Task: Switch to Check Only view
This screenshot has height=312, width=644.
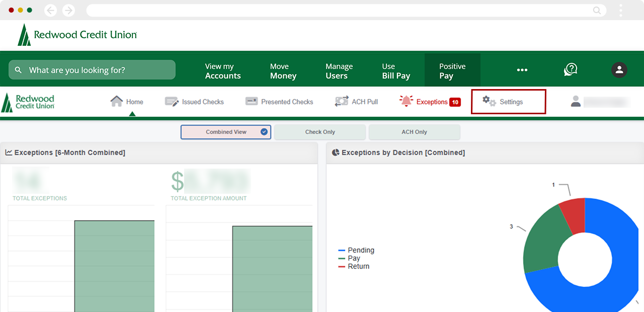Action: click(320, 132)
